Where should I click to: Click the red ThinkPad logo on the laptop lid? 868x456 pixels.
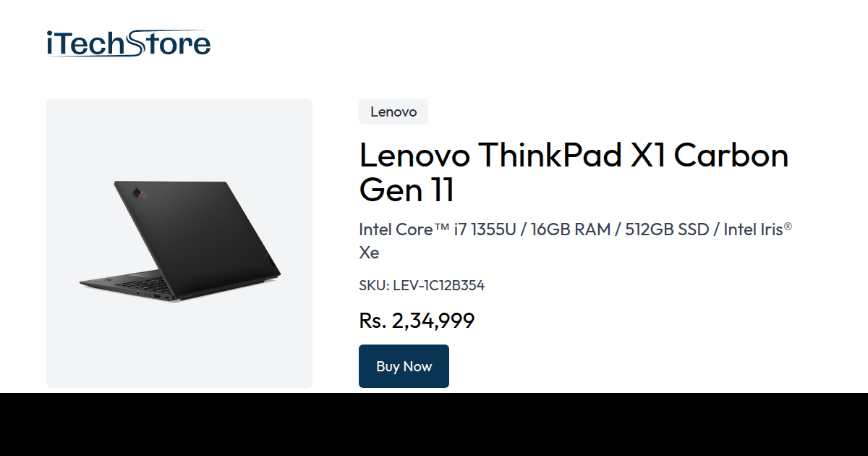pyautogui.click(x=136, y=194)
